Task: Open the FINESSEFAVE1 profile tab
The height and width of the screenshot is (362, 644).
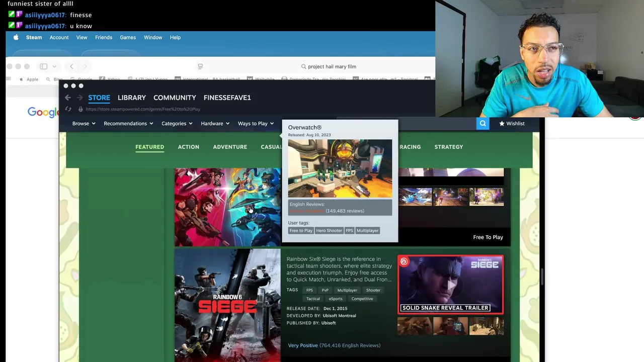Action: click(227, 98)
